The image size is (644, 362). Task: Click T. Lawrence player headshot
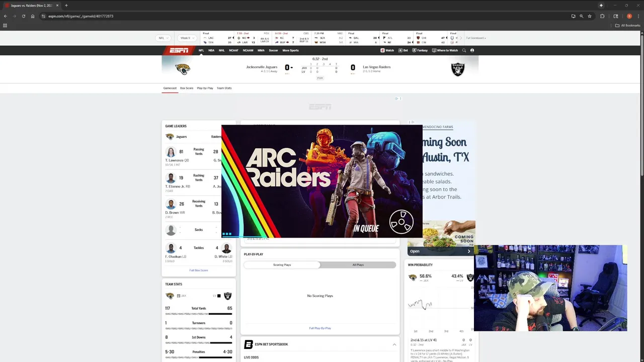point(171,152)
